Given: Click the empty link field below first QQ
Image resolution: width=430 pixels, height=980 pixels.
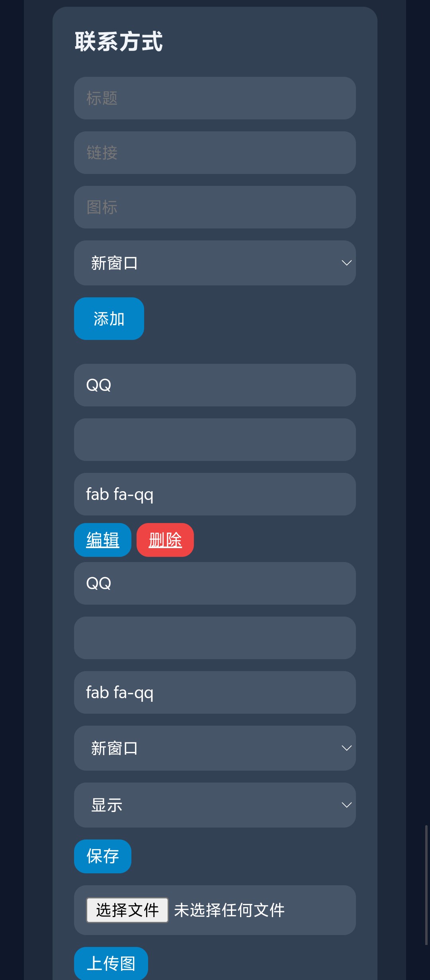Looking at the screenshot, I should pyautogui.click(x=215, y=440).
